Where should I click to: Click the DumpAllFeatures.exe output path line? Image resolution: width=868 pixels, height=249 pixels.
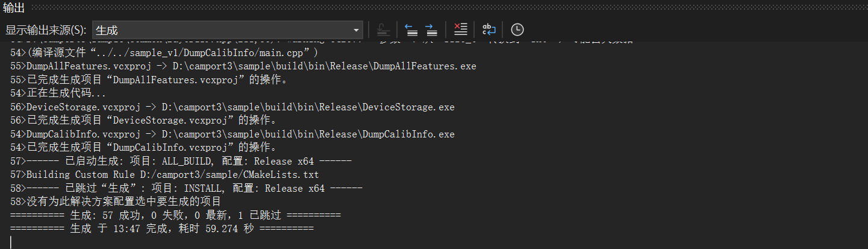click(243, 66)
